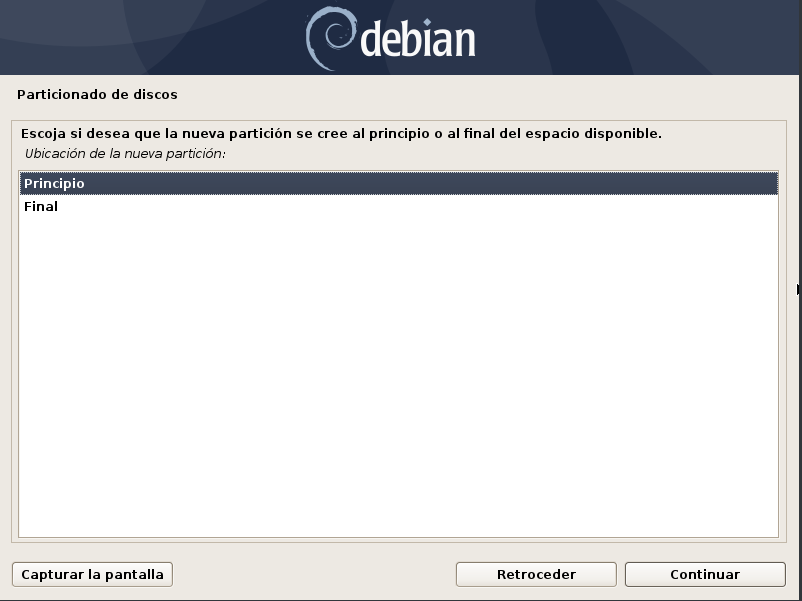
Task: Click the Debian swirl logo
Action: coord(330,38)
